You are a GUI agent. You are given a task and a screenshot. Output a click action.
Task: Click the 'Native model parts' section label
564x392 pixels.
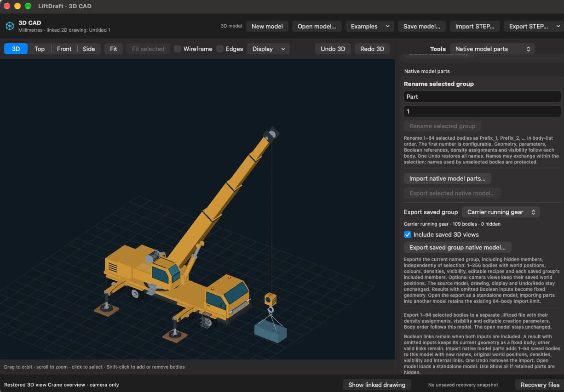(x=427, y=71)
